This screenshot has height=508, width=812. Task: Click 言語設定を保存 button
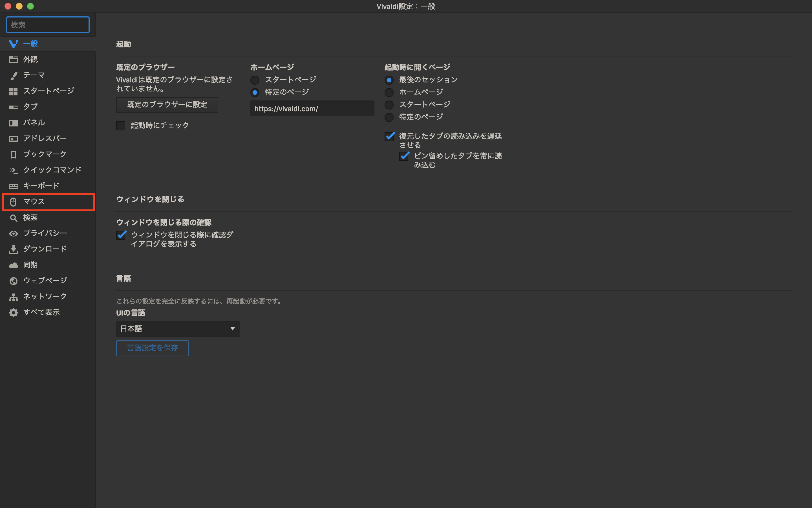tap(152, 348)
